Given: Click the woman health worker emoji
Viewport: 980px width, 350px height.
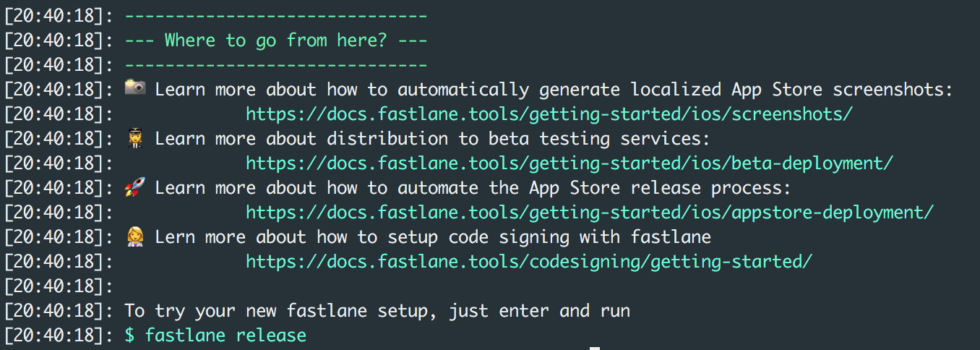Looking at the screenshot, I should click(135, 236).
